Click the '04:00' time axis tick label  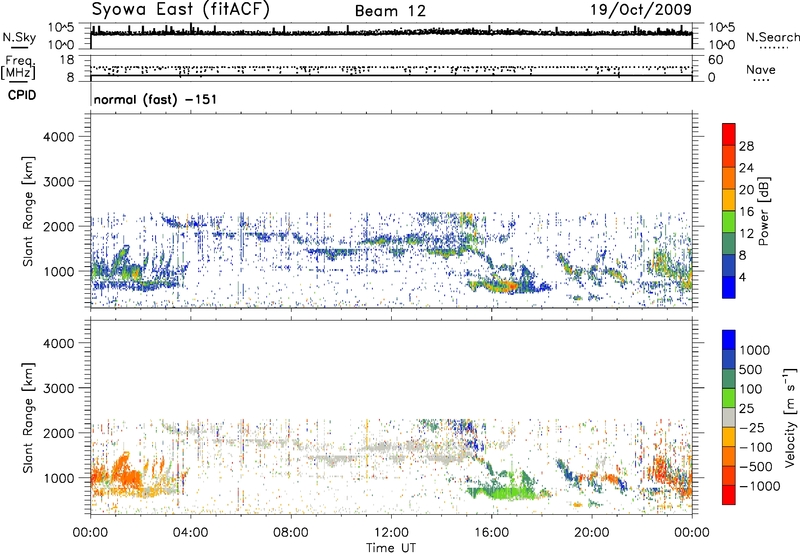tap(190, 533)
